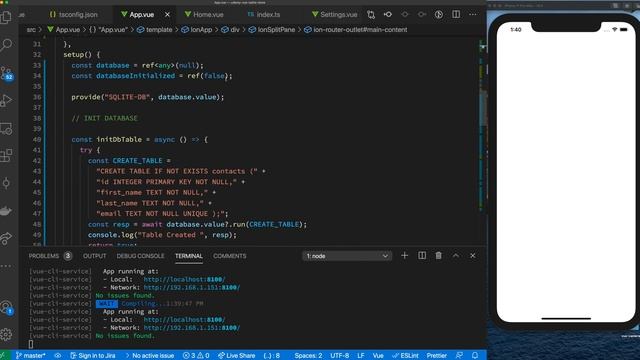The image size is (640, 360).
Task: Click Sign in to Jira in status bar
Action: (x=93, y=356)
